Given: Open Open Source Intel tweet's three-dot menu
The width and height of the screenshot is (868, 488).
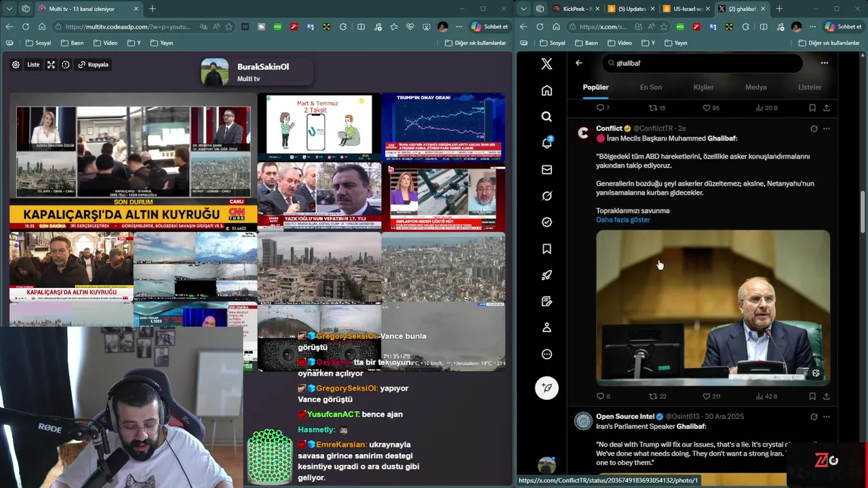Looking at the screenshot, I should 826,416.
